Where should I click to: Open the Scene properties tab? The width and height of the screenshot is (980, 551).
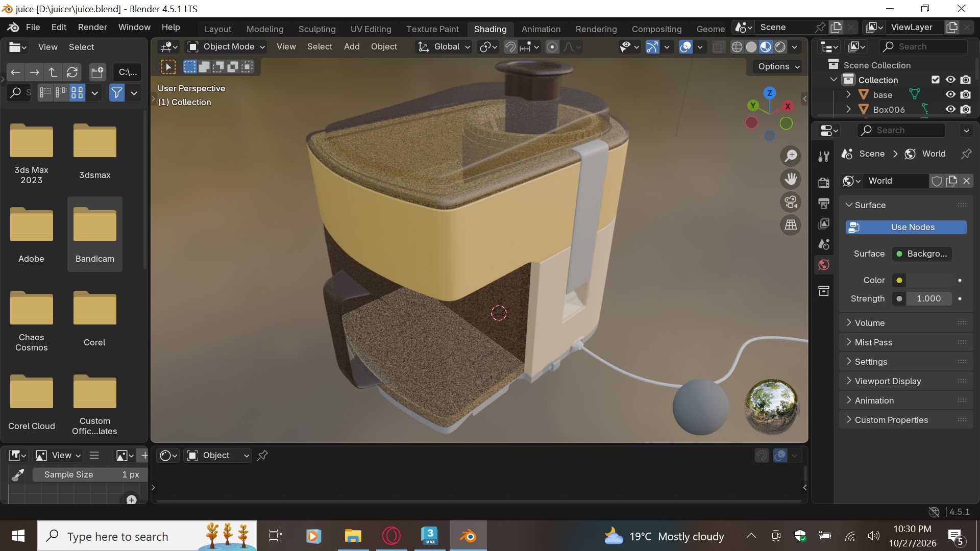coord(823,244)
